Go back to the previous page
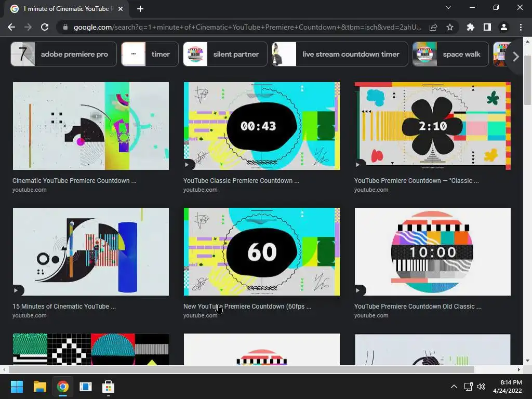Viewport: 532px width, 399px height. [11, 27]
